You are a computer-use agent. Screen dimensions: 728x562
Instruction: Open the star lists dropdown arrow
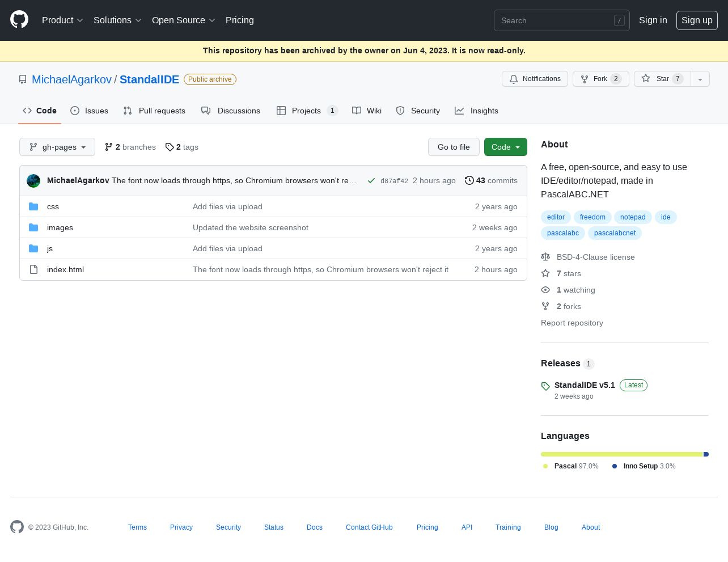tap(700, 79)
